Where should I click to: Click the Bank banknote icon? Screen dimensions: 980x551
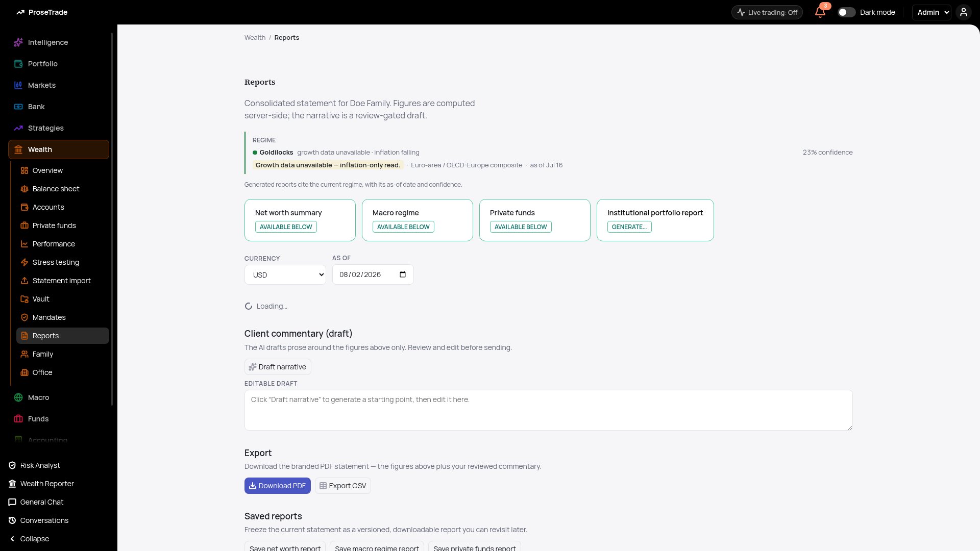click(x=18, y=107)
